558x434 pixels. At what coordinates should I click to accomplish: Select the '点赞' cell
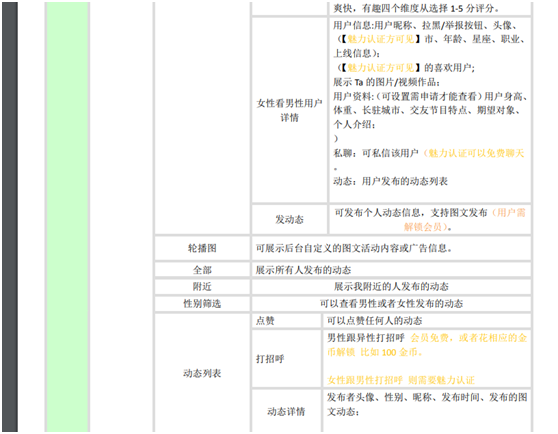[x=286, y=321]
